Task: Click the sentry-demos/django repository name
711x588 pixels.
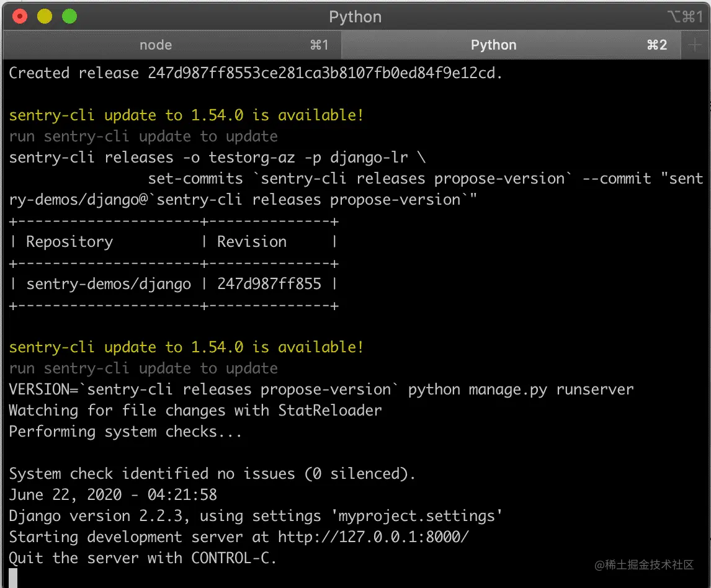Action: coord(108,283)
